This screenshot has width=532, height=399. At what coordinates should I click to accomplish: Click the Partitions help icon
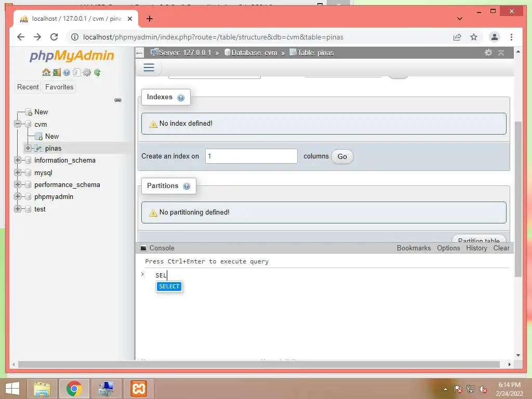point(187,187)
